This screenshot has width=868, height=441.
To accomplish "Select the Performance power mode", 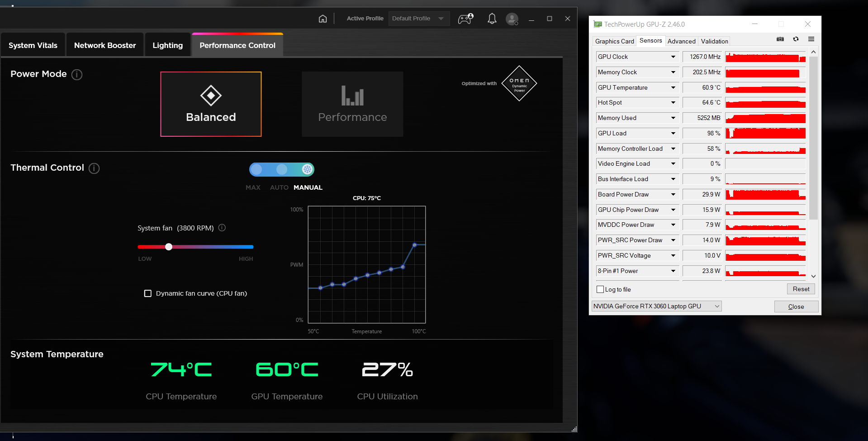I will (352, 104).
